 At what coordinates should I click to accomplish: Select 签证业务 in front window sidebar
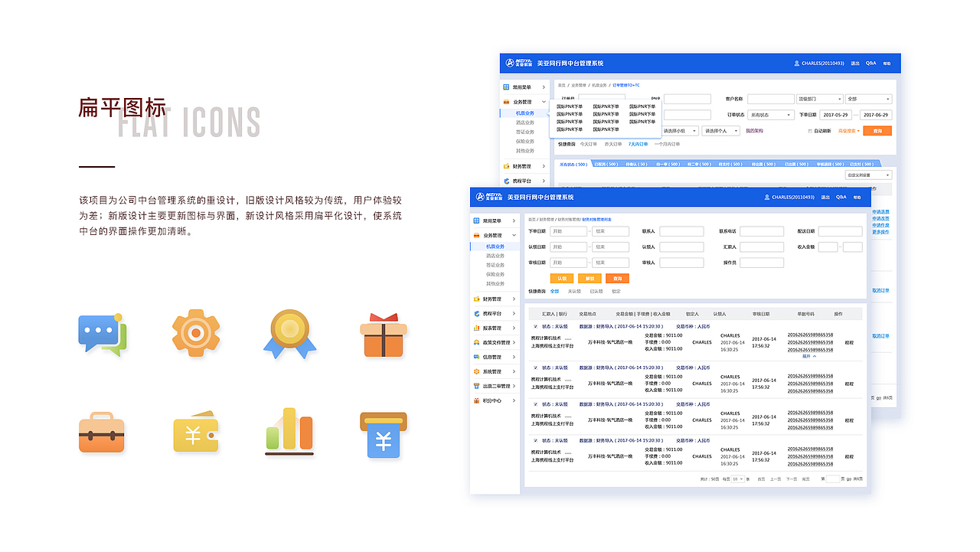[495, 265]
